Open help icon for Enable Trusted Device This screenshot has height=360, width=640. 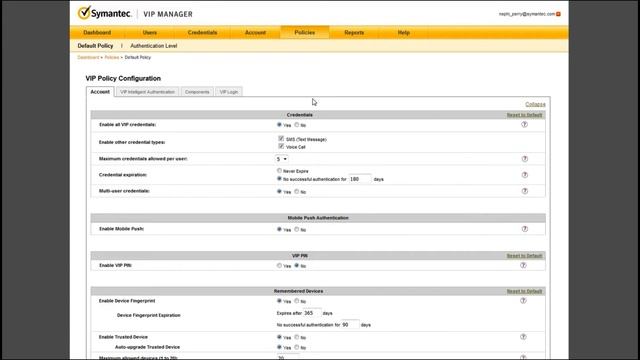523,337
